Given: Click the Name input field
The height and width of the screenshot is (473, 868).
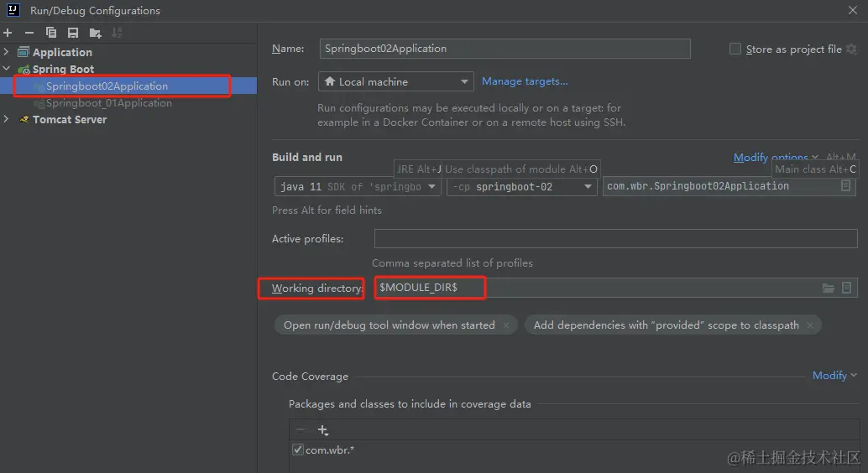Looking at the screenshot, I should point(505,49).
